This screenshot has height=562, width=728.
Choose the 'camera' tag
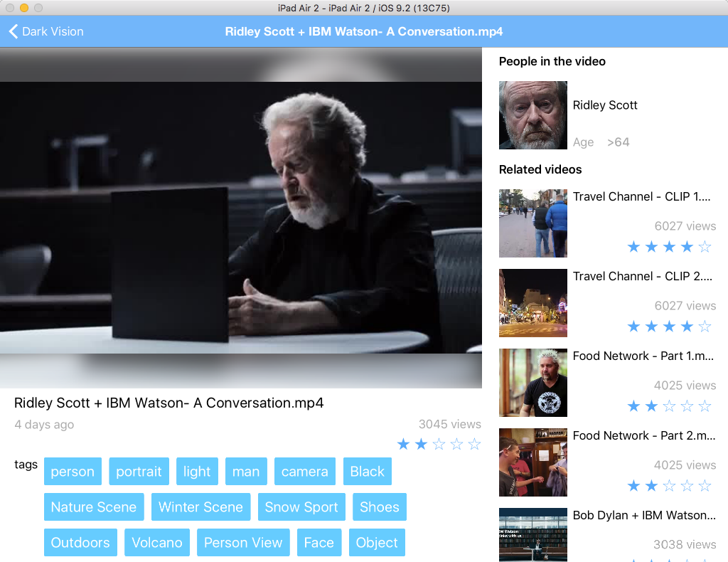[x=304, y=472]
